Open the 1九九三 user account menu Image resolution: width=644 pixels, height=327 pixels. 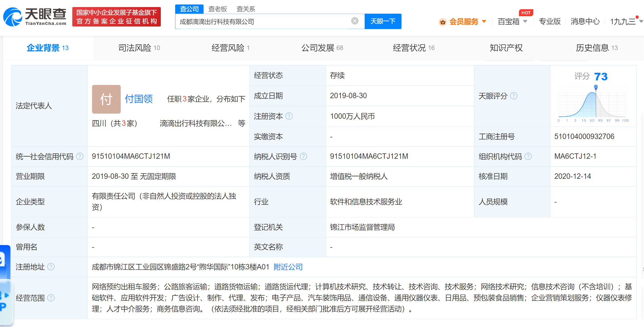tap(623, 21)
